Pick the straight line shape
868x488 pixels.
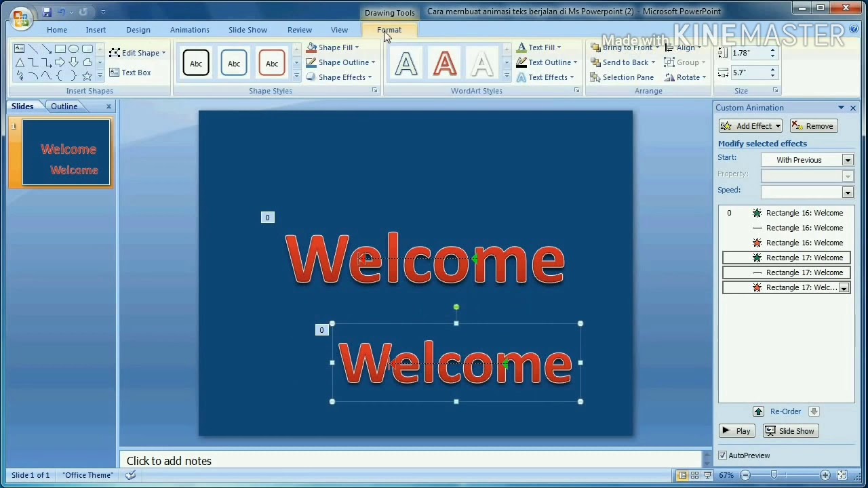33,49
